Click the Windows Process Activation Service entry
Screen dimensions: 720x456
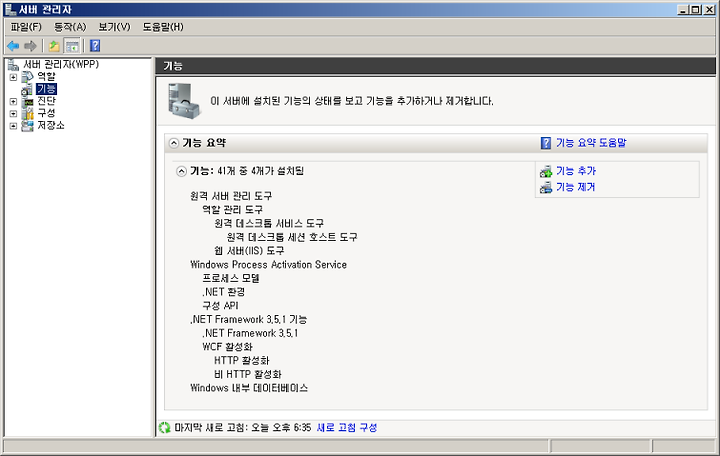(269, 265)
